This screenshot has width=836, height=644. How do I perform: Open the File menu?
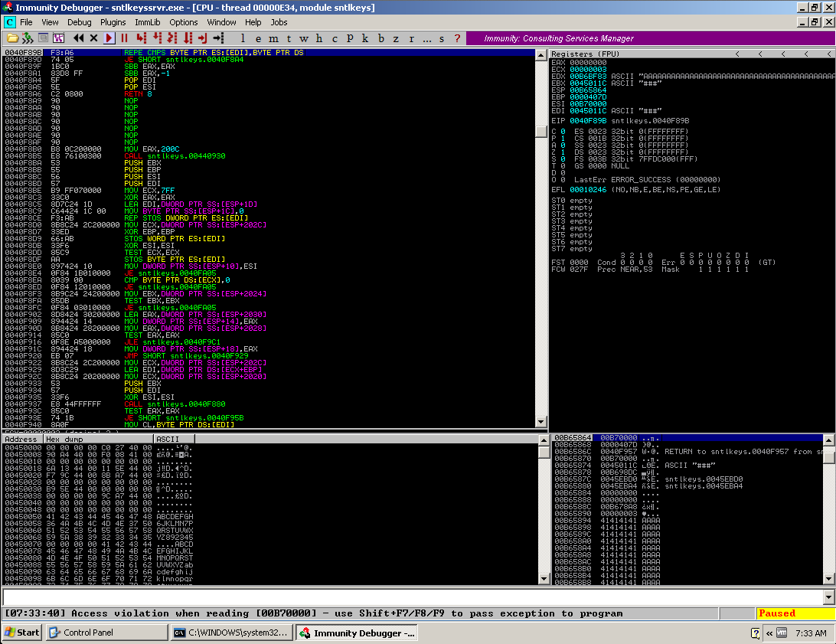(x=26, y=22)
